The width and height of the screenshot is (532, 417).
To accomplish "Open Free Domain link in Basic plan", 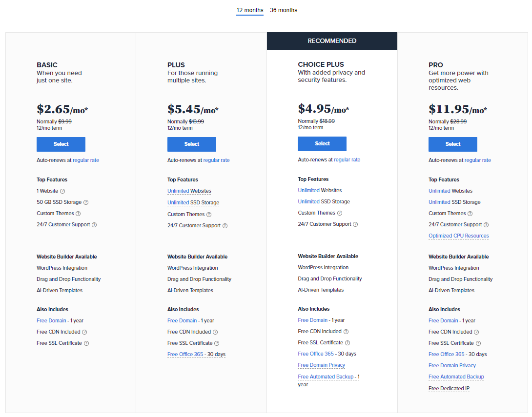I will pyautogui.click(x=52, y=321).
